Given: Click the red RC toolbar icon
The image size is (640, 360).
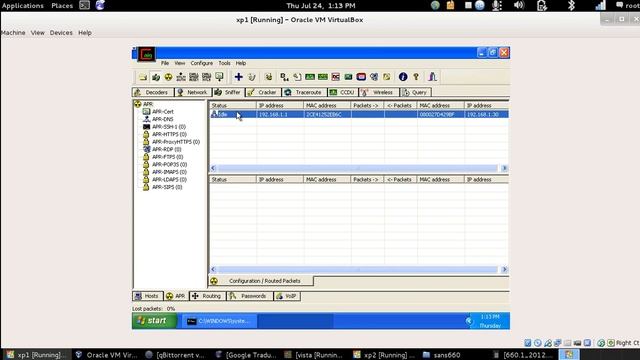Looking at the screenshot, I should (336, 77).
